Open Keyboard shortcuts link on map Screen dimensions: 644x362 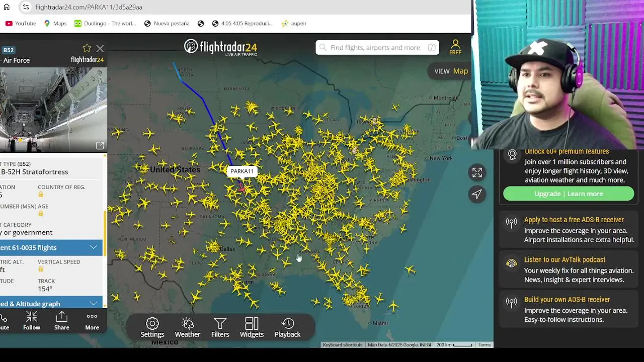click(343, 345)
